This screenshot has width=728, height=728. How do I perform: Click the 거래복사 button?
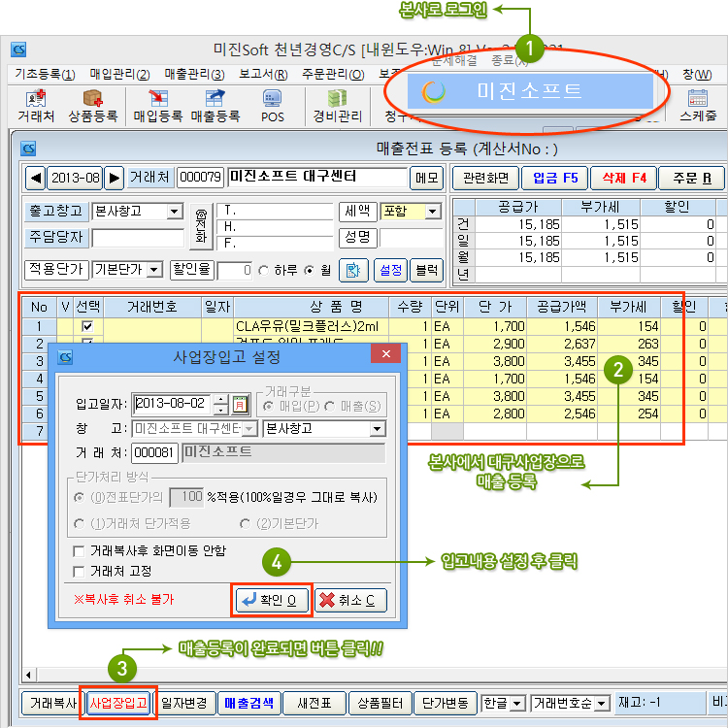(x=53, y=703)
